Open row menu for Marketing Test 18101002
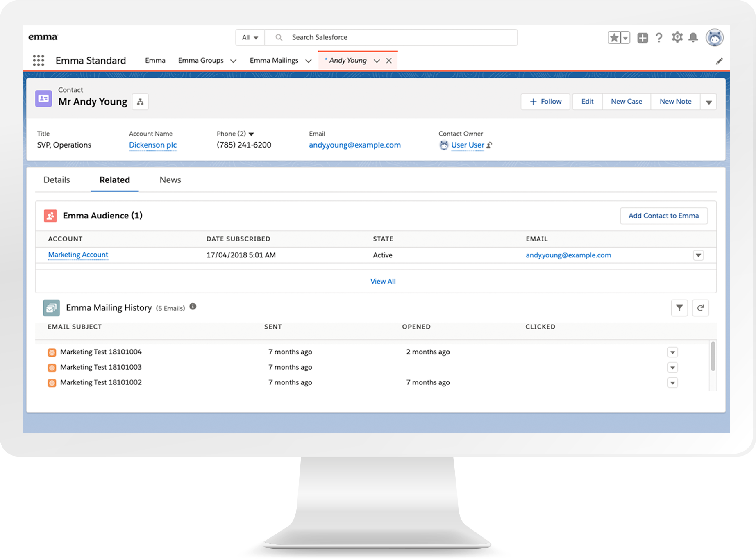The image size is (756, 559). pyautogui.click(x=672, y=383)
